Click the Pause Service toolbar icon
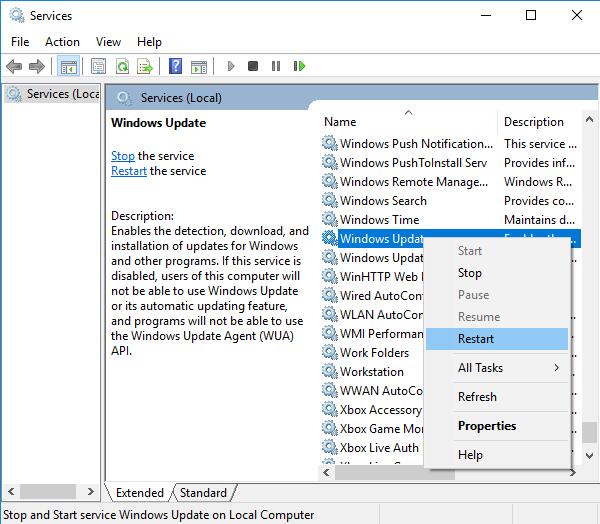This screenshot has width=600, height=524. pos(276,66)
